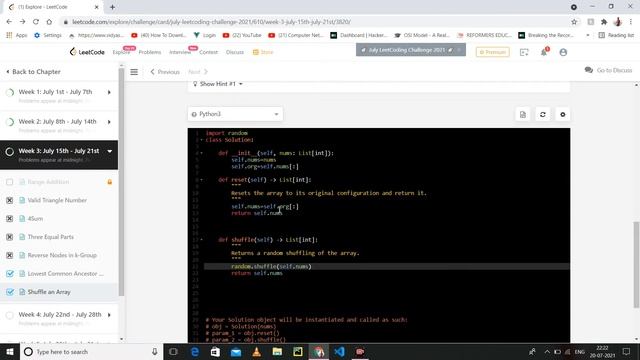The height and width of the screenshot is (360, 640).
Task: Open the browser extensions puzzle icon
Action: (x=604, y=22)
